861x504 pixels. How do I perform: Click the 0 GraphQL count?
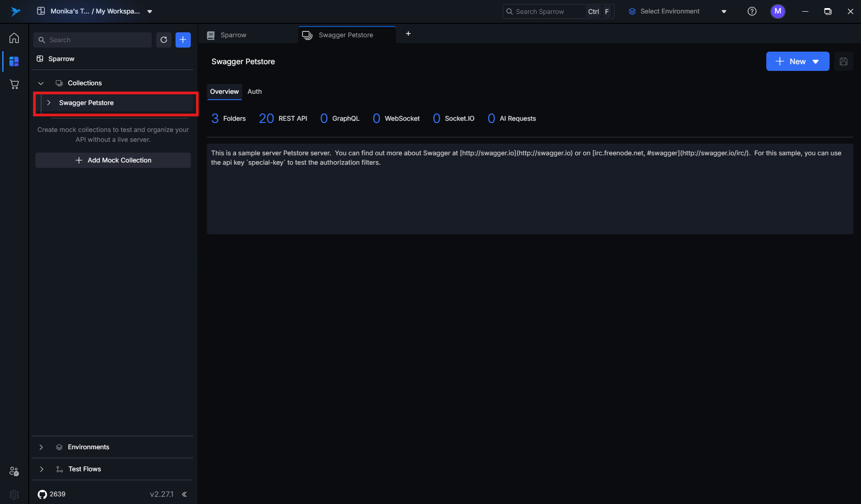tap(340, 118)
